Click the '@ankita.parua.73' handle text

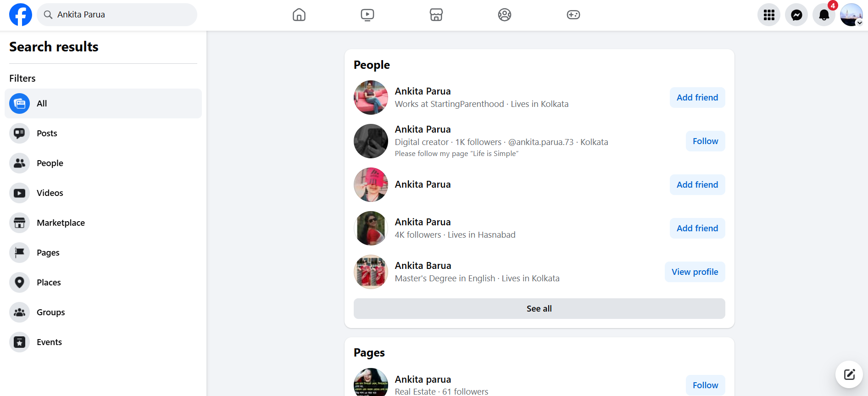541,142
